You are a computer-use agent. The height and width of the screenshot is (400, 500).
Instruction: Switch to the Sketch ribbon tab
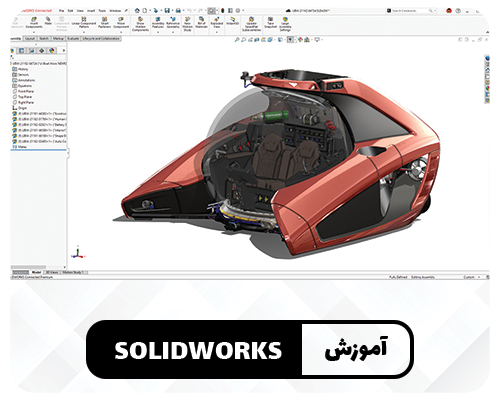tap(44, 39)
